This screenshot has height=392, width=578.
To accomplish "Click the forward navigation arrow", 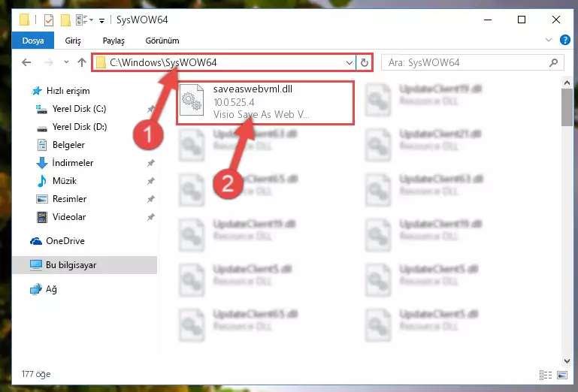I will (x=48, y=62).
